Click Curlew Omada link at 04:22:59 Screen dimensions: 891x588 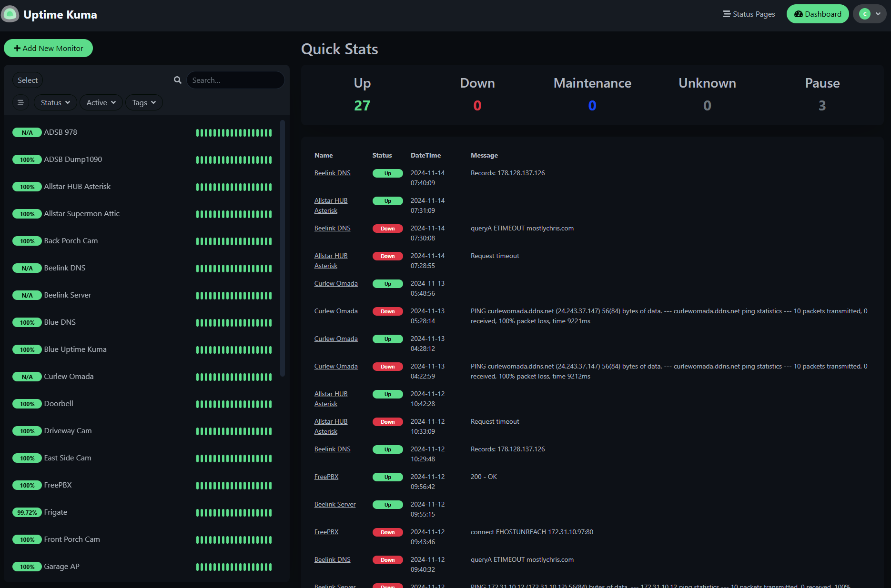(336, 366)
